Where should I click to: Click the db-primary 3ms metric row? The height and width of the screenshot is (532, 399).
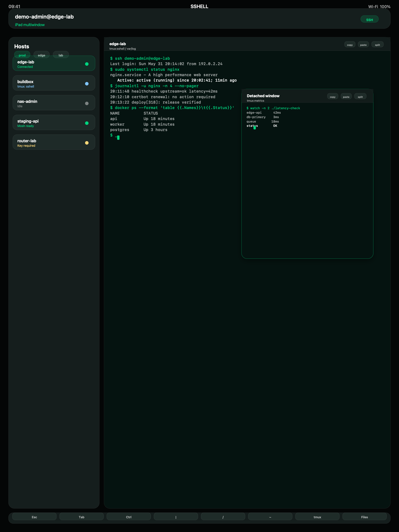[x=263, y=117]
